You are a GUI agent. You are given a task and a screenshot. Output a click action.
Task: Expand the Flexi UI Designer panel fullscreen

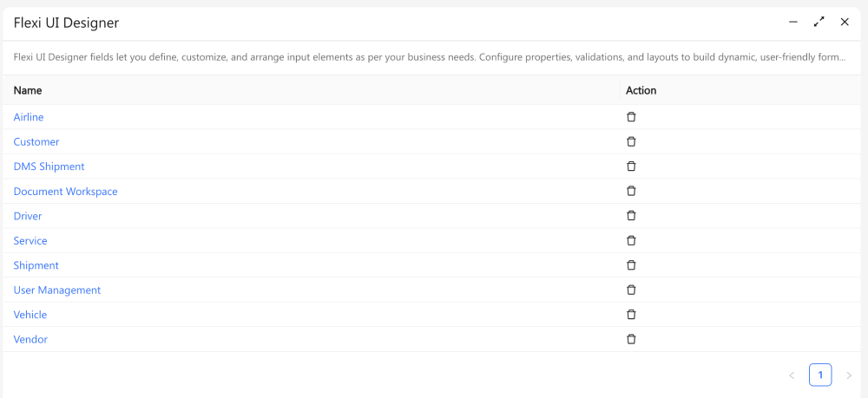click(x=819, y=22)
